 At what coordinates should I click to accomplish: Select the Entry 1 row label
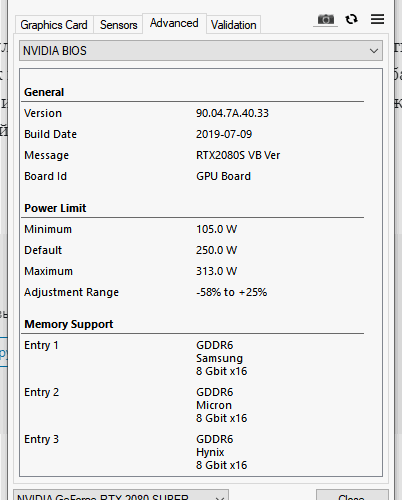41,345
